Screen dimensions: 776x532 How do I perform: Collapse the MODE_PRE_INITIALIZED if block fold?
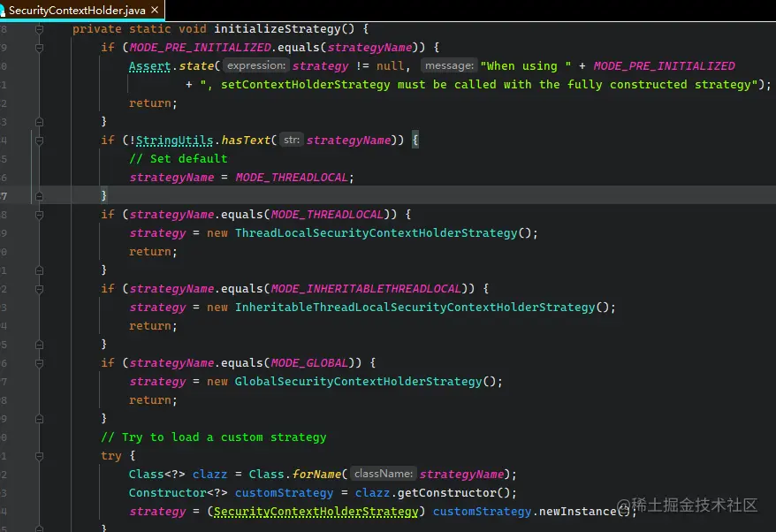pos(39,48)
